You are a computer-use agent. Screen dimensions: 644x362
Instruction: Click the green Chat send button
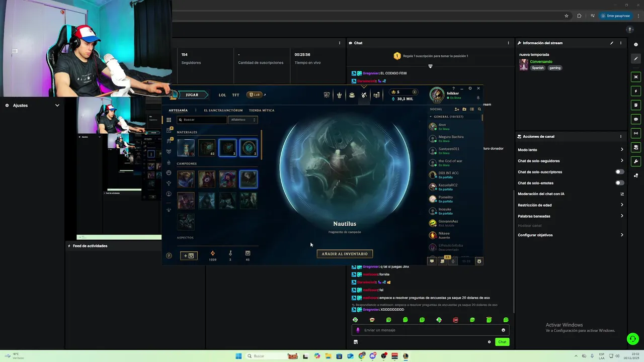[502, 342]
